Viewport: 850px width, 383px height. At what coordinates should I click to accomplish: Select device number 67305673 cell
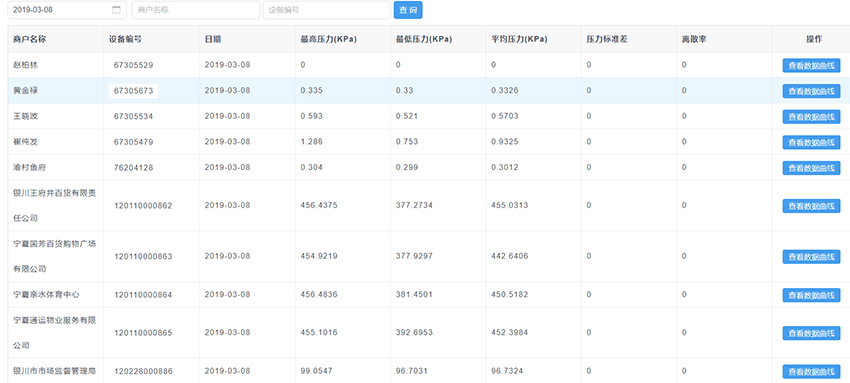[133, 90]
